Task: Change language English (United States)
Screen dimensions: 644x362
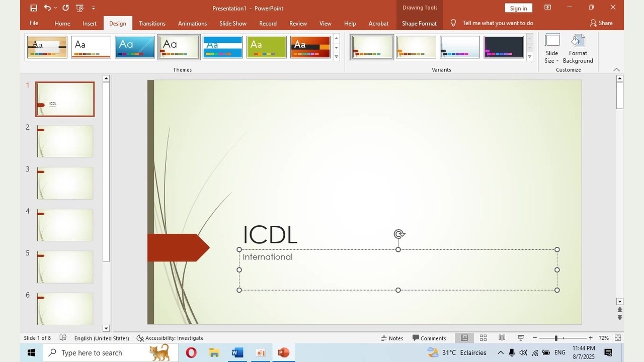Action: [102, 338]
